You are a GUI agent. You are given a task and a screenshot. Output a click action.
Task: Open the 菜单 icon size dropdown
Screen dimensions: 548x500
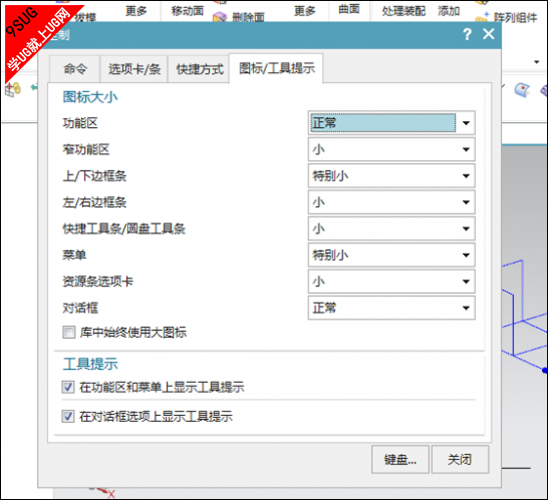[391, 255]
